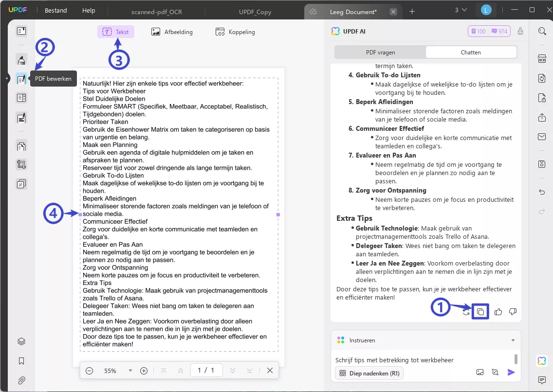Select the Tekst edit tool
This screenshot has height=392, width=553.
tap(116, 32)
